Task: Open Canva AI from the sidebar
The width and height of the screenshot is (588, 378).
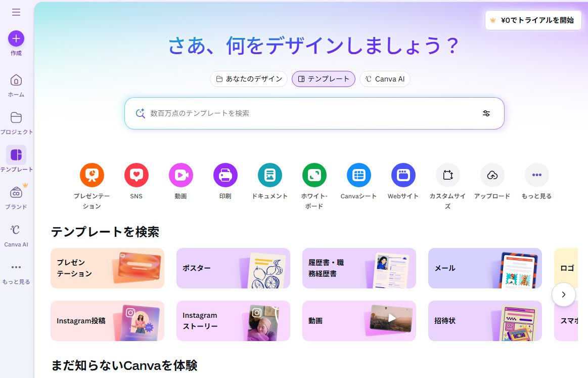Action: point(16,236)
